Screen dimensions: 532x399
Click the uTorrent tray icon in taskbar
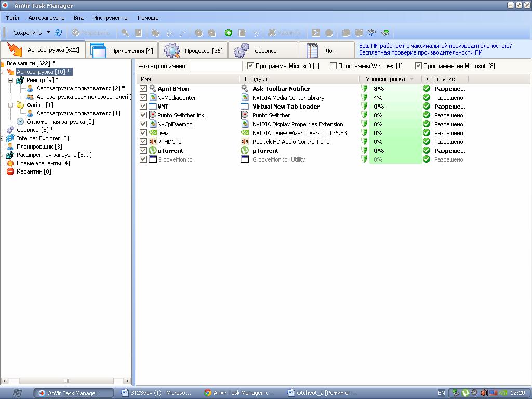point(466,393)
